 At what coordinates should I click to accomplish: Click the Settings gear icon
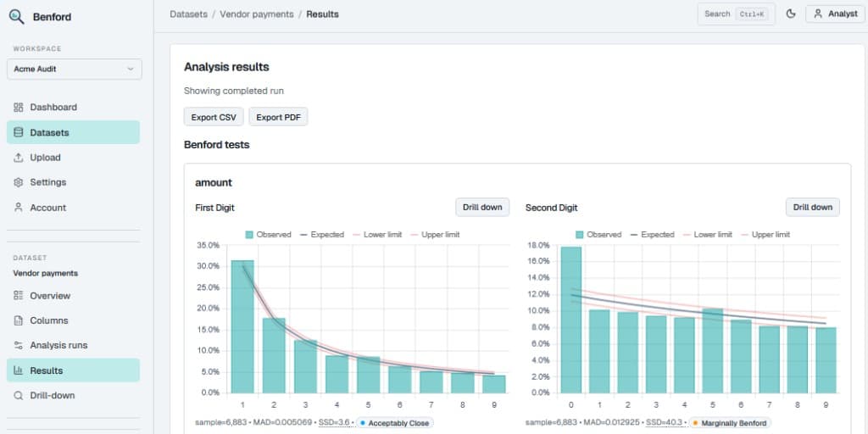pyautogui.click(x=19, y=183)
